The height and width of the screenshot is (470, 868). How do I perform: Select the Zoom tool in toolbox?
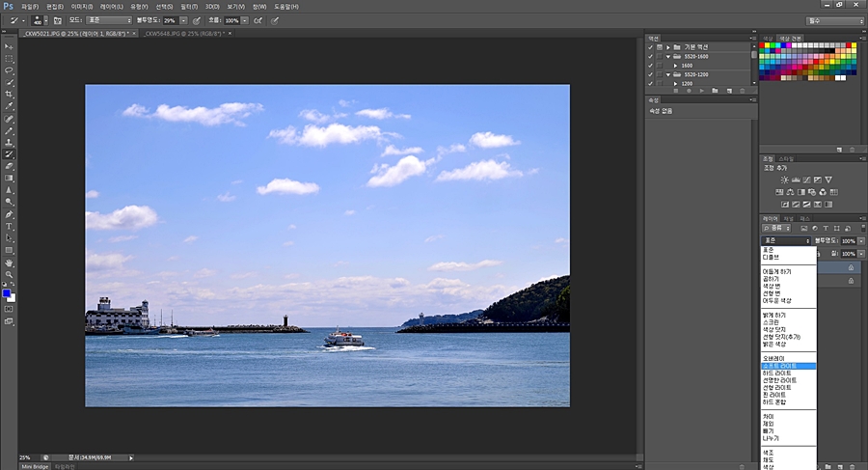click(x=9, y=273)
